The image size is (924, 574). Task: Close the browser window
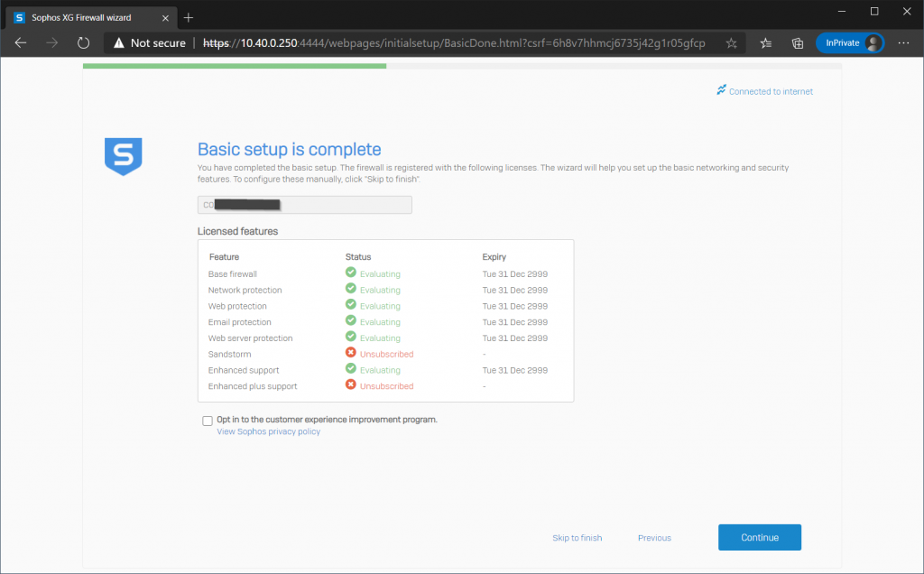pyautogui.click(x=907, y=12)
